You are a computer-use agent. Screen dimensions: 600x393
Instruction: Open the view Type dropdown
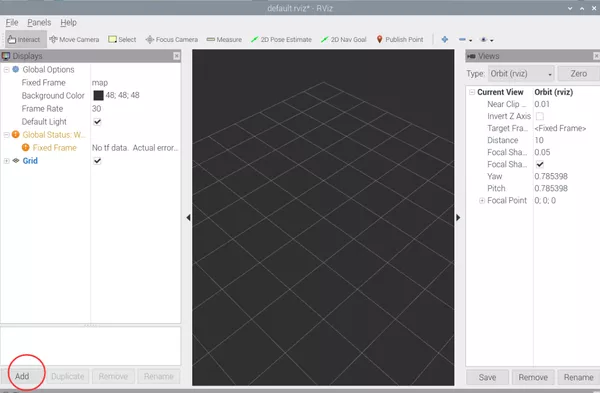(x=521, y=74)
